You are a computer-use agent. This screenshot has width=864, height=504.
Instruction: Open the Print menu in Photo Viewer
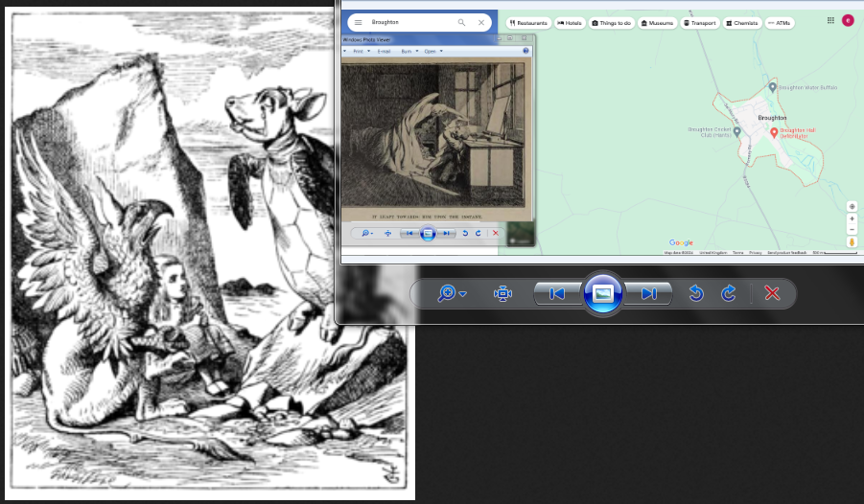point(361,51)
